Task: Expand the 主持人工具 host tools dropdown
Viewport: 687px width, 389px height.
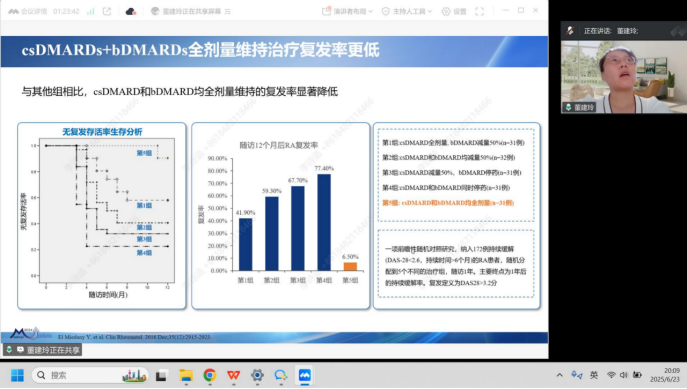Action: click(x=407, y=11)
